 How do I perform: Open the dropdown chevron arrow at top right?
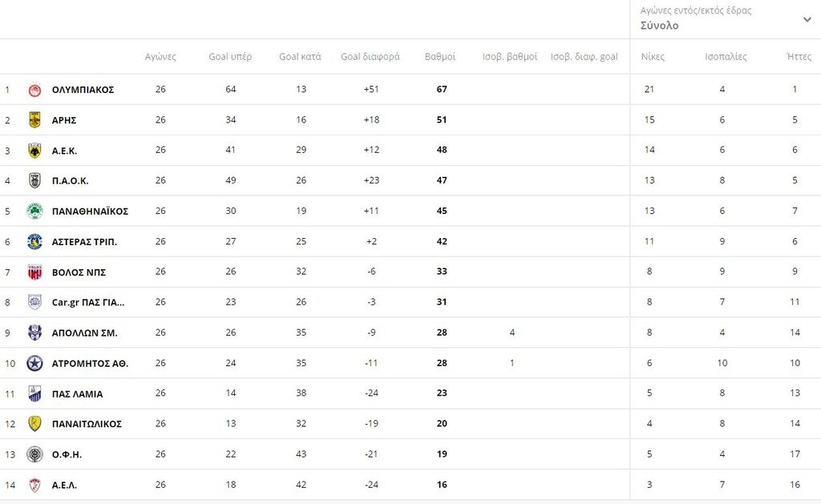coord(807,19)
